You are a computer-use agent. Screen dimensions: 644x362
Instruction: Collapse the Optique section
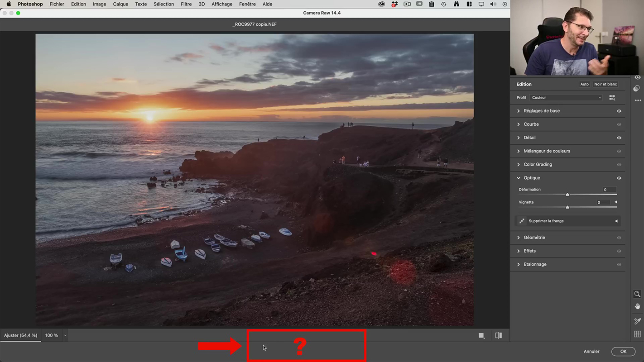click(519, 178)
